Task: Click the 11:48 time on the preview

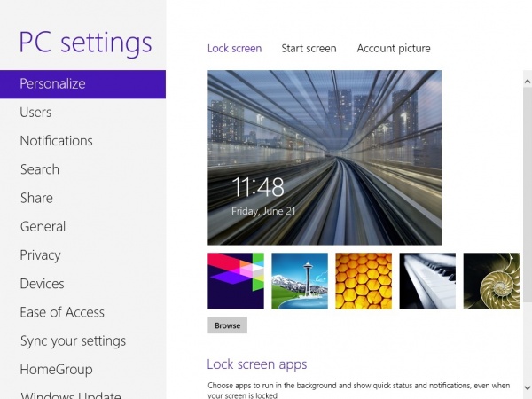Action: coord(258,186)
